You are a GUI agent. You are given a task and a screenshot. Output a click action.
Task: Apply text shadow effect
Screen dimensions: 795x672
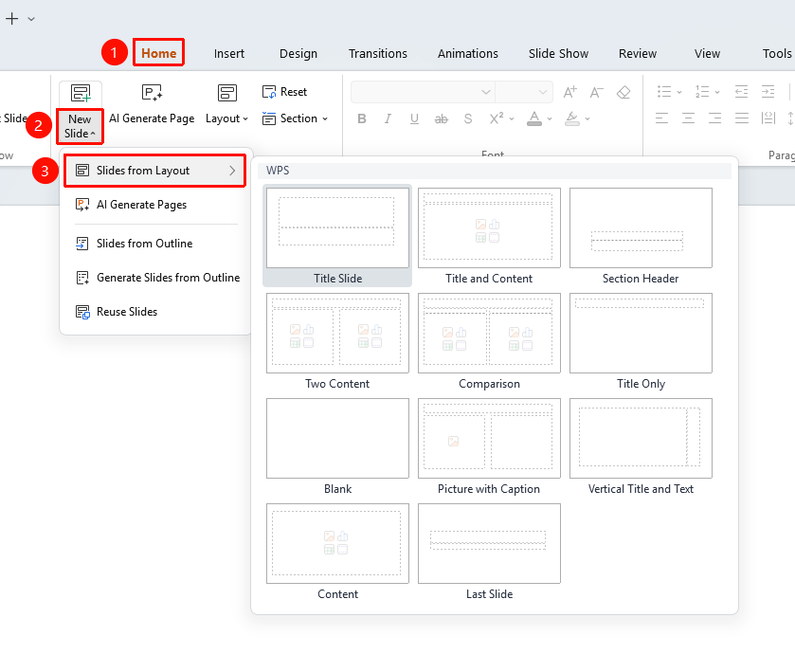[x=467, y=118]
